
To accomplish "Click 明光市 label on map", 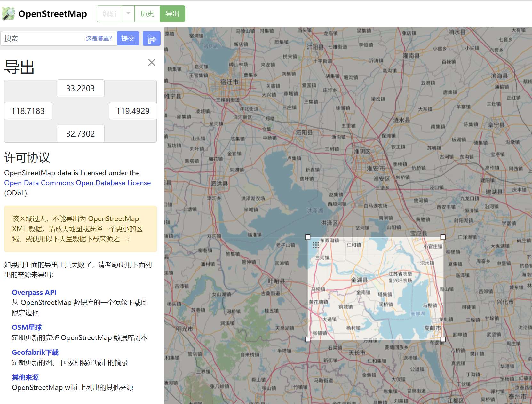I will tap(185, 329).
